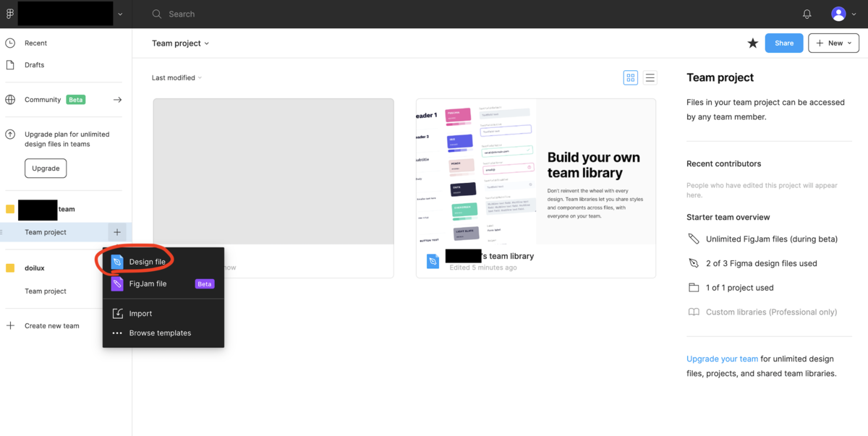The width and height of the screenshot is (868, 436).
Task: Open the blank gray file thumbnail
Action: (x=273, y=172)
